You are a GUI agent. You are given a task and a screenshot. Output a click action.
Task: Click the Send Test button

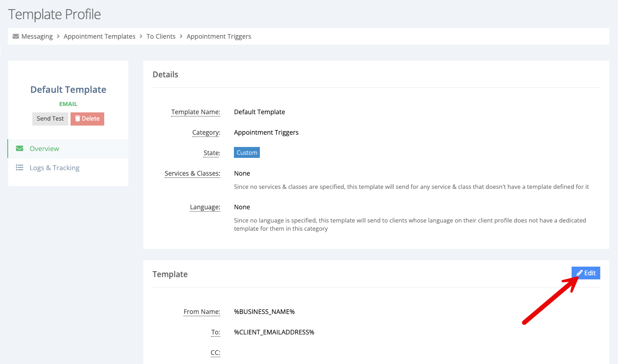[50, 119]
